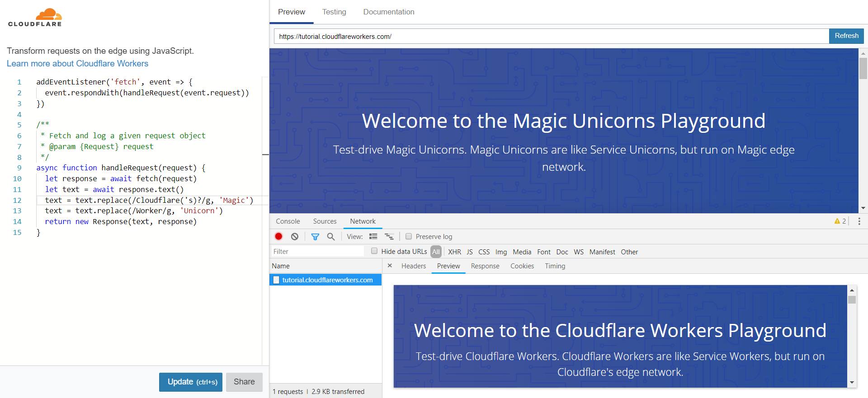Click the red record network log button
The image size is (868, 398).
point(278,236)
